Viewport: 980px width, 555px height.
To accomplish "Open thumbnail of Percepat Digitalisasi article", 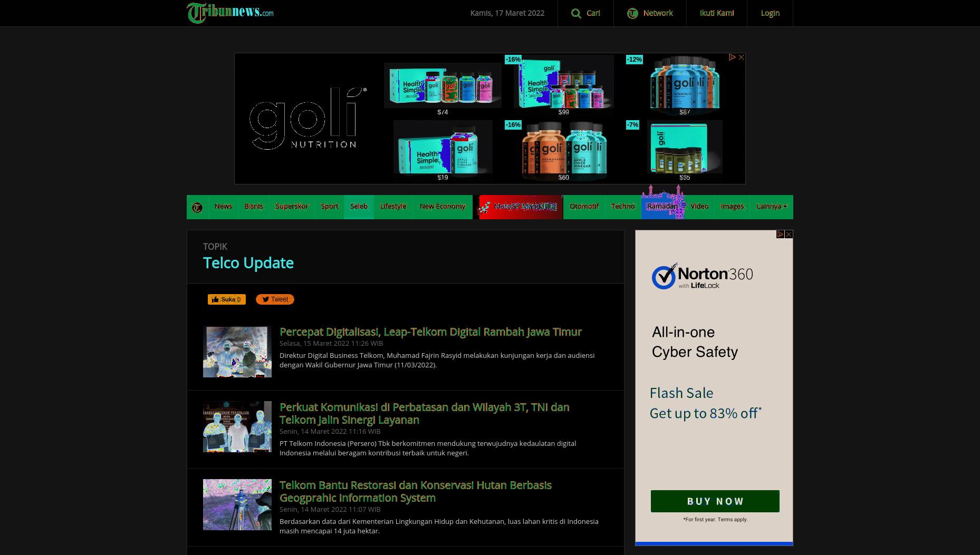I will 237,352.
